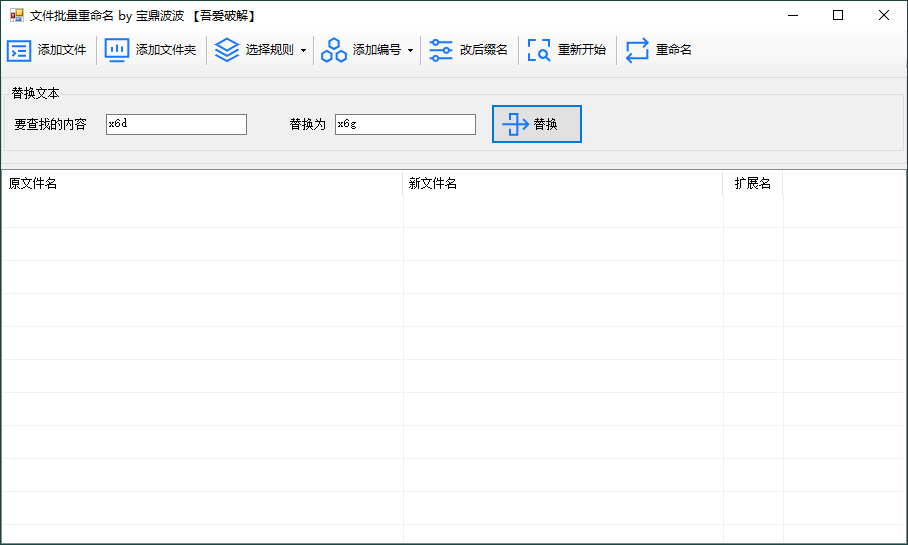Click the app icon in title bar
908x545 pixels.
pos(16,16)
